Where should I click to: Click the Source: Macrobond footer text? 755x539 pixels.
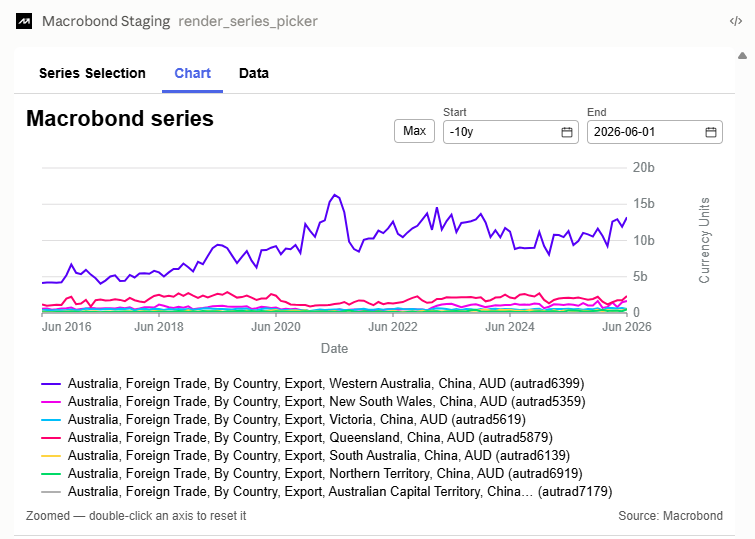670,516
